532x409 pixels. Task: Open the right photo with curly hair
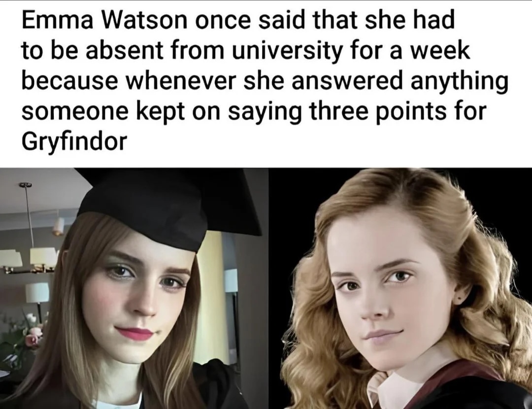tap(400, 288)
